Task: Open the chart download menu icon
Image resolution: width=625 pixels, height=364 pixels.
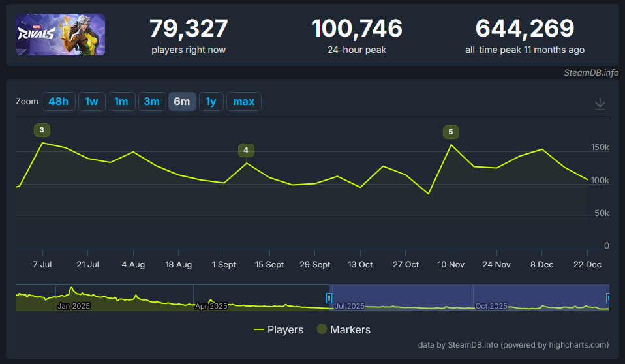Action: (x=600, y=104)
